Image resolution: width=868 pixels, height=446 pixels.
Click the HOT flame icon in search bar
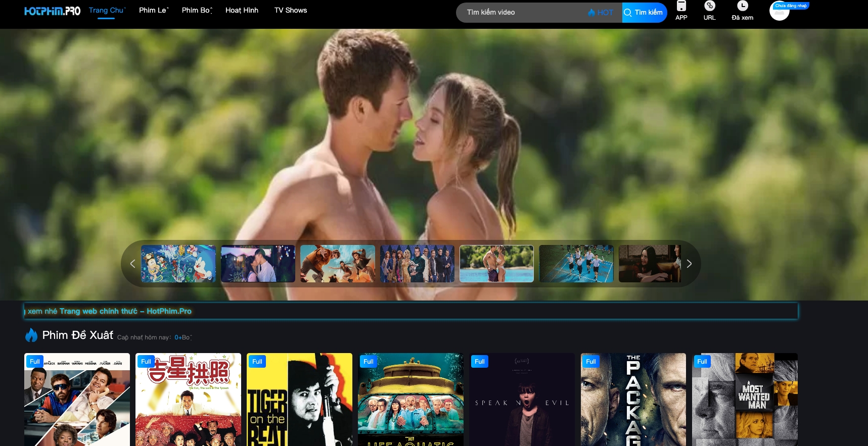pos(591,13)
